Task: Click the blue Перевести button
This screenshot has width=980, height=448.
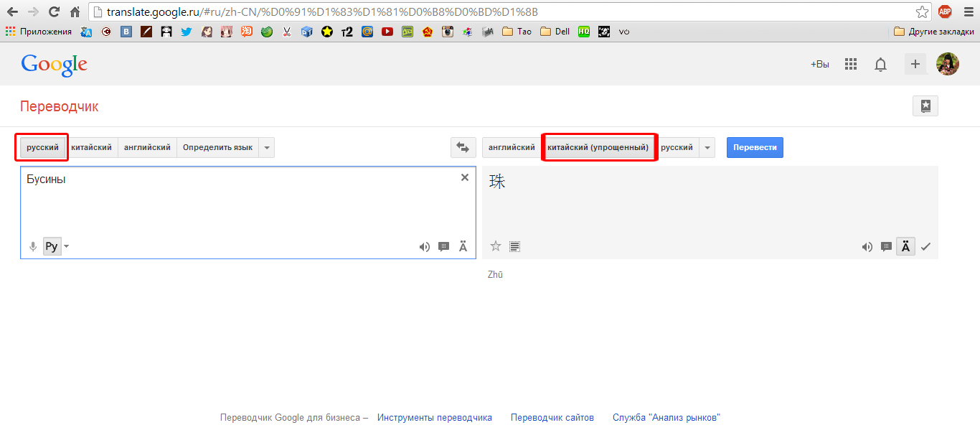Action: [755, 147]
